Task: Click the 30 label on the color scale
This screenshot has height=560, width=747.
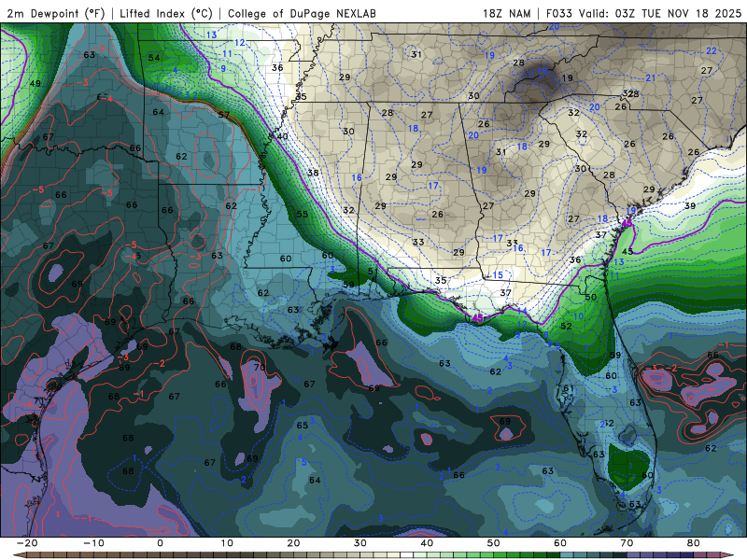Action: pos(360,543)
